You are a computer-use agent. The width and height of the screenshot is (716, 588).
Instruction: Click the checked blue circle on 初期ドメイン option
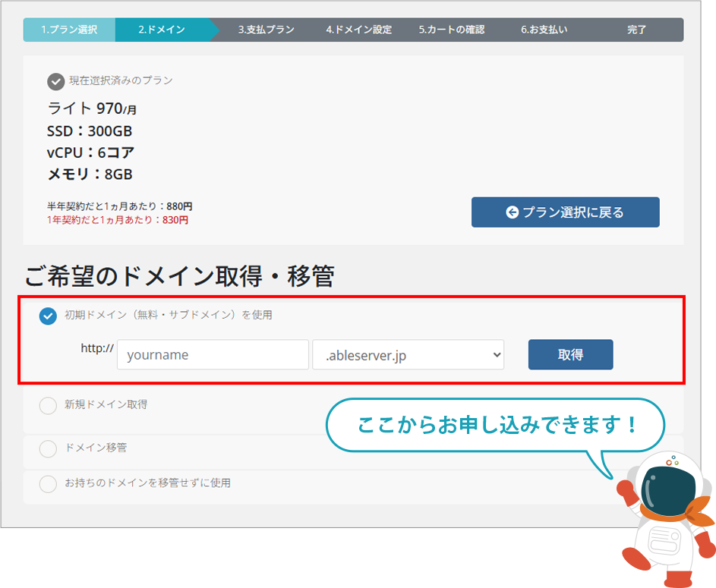[47, 315]
